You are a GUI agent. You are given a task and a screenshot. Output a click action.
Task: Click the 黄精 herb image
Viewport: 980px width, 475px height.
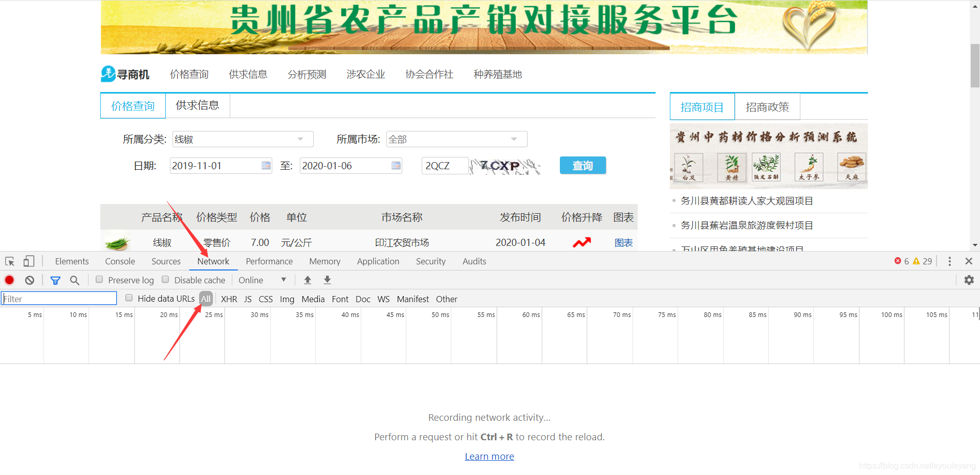pos(732,167)
